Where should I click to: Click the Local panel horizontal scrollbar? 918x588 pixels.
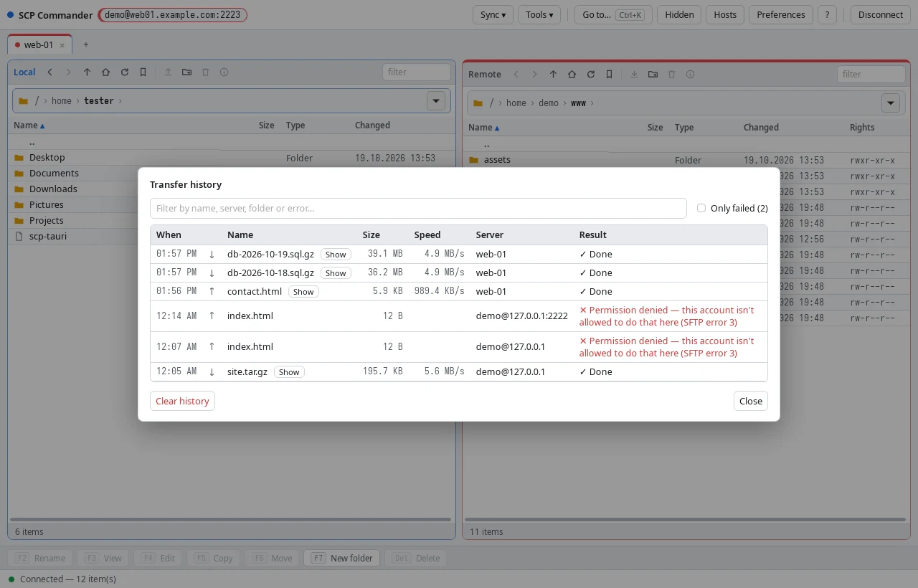(231, 520)
